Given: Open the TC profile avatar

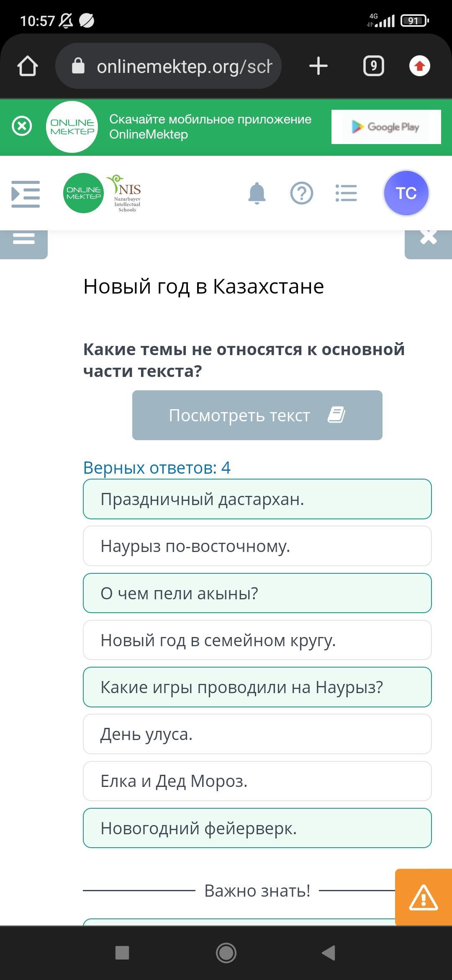Looking at the screenshot, I should [406, 193].
